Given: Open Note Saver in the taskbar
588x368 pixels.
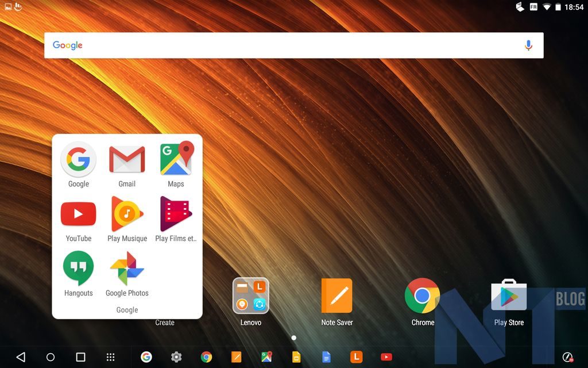Looking at the screenshot, I should pyautogui.click(x=236, y=356).
